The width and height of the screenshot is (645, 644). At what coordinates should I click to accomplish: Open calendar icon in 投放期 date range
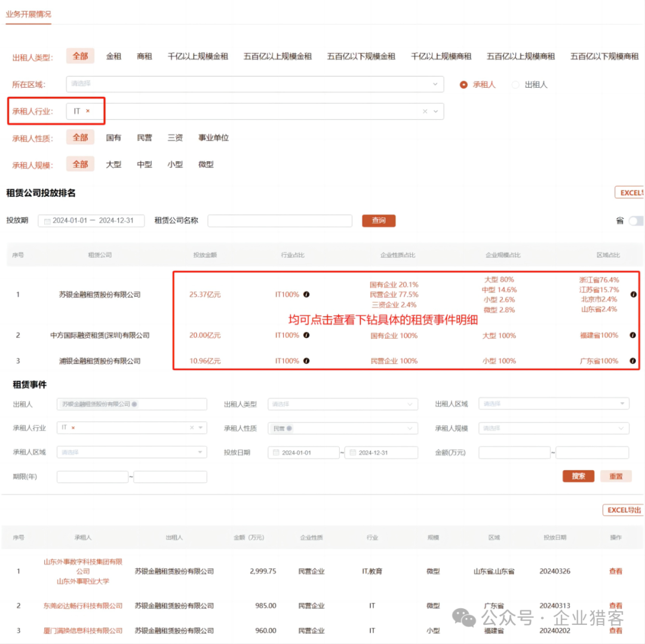coord(47,221)
